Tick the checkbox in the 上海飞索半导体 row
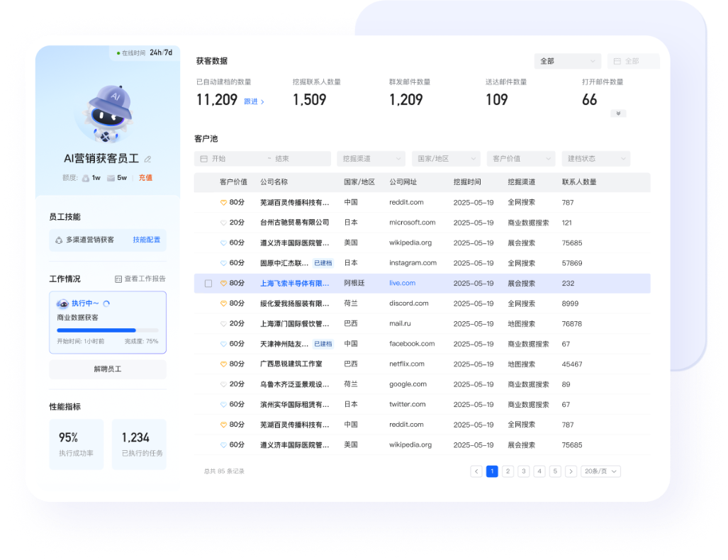Viewport: 728px width, 560px height. point(208,284)
